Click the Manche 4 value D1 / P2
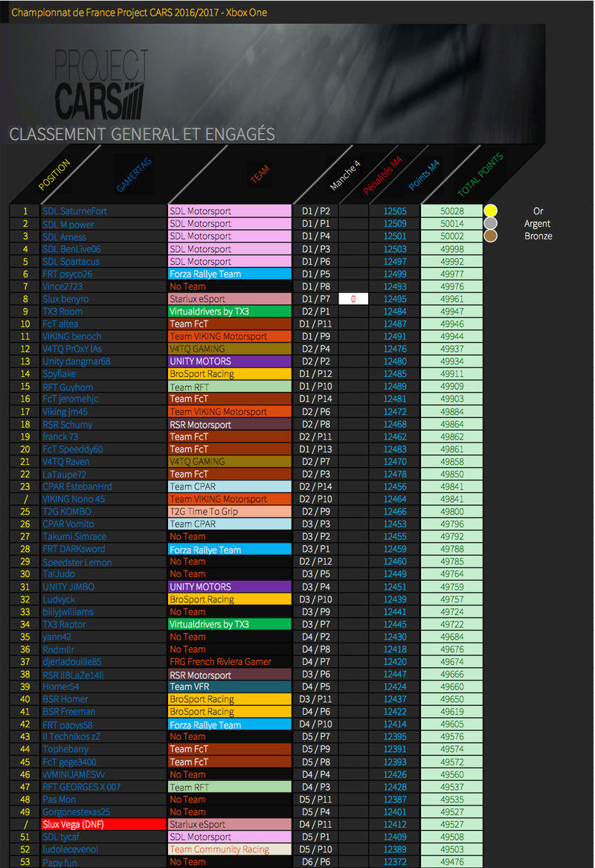 tap(315, 211)
